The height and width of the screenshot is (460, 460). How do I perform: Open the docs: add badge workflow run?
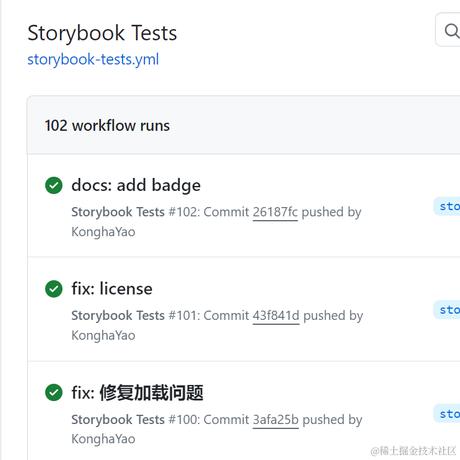pos(136,185)
